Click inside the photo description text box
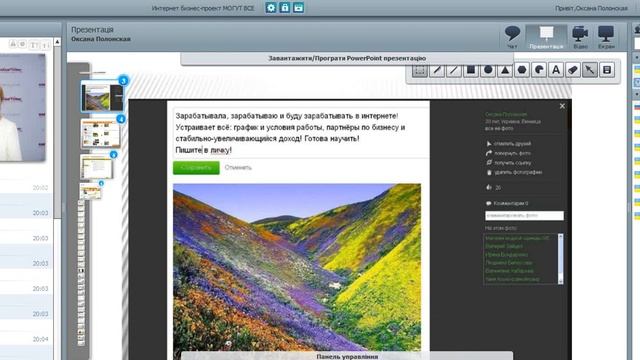The width and height of the screenshot is (640, 360). [x=300, y=133]
